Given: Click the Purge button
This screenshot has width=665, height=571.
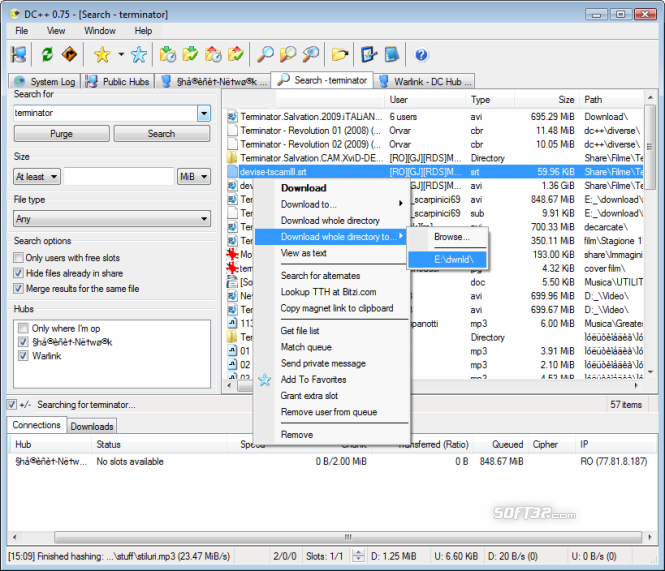Looking at the screenshot, I should click(x=61, y=134).
